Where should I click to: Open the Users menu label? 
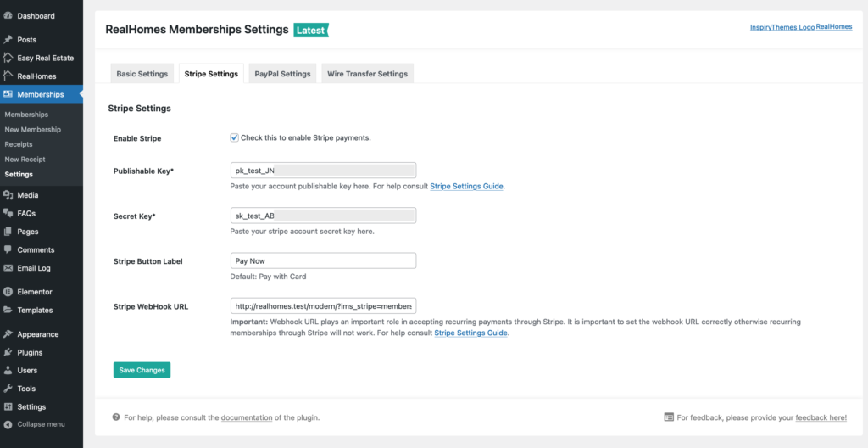point(27,371)
